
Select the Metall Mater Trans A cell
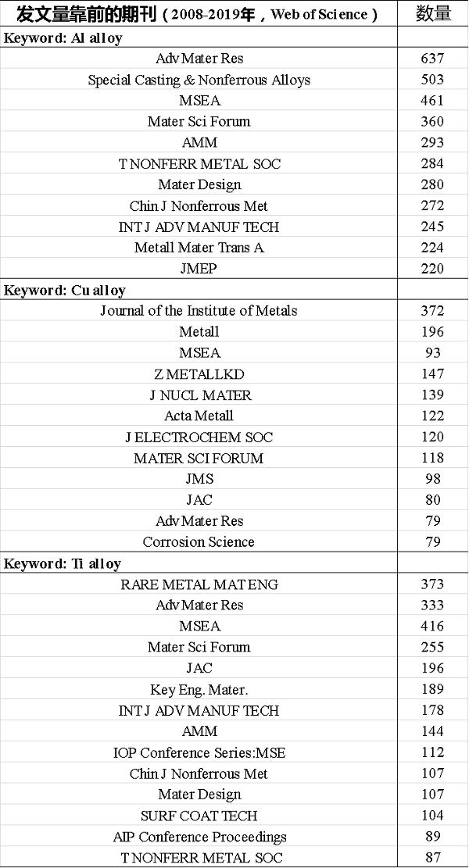tap(199, 248)
